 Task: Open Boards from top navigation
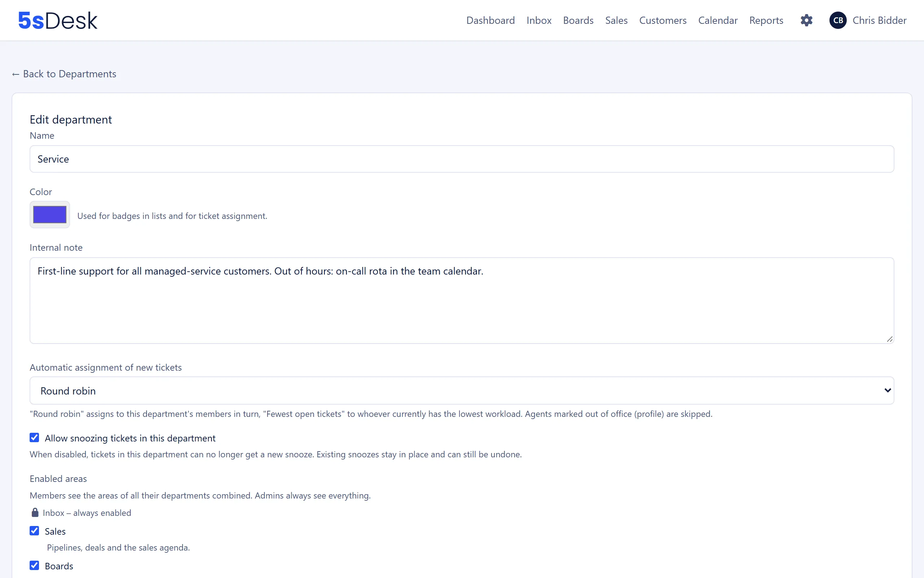578,20
